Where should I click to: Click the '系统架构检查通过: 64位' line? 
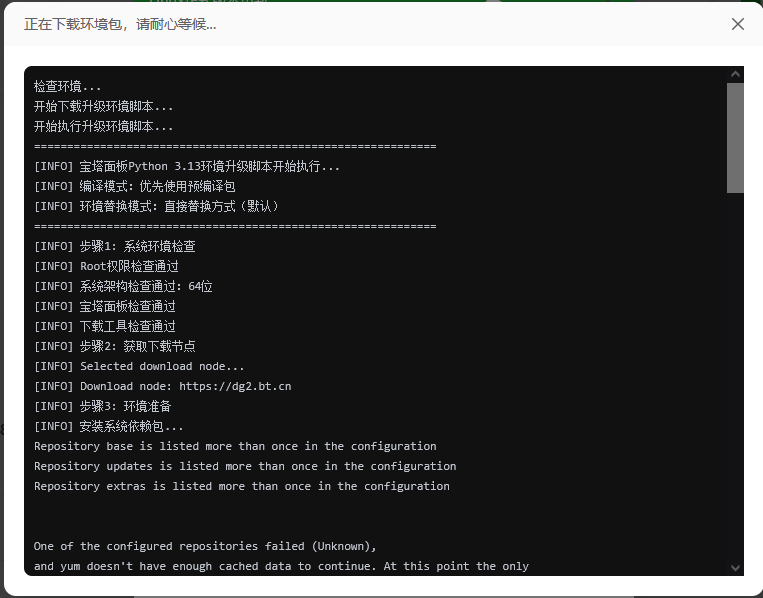coord(123,286)
